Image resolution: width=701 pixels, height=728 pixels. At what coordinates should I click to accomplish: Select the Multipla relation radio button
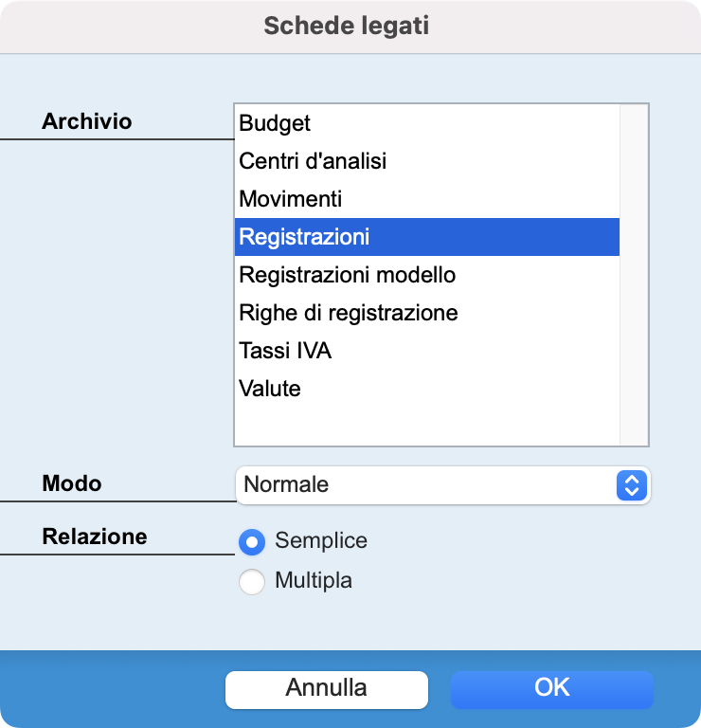point(252,581)
